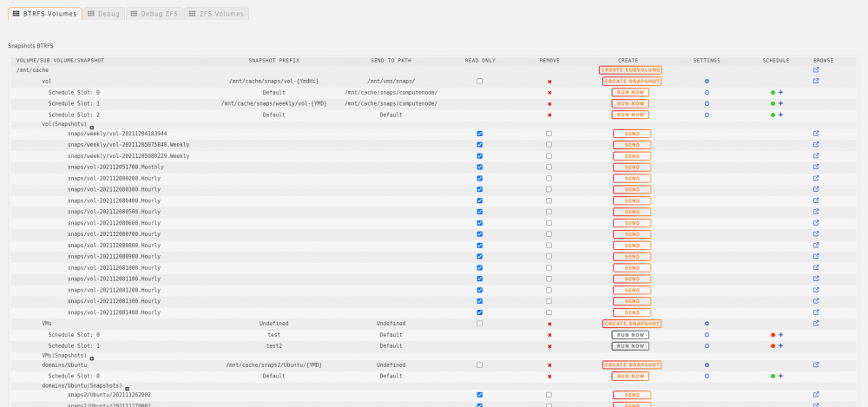
Task: Click green schedule status dot for vol Slot 0
Action: 773,93
